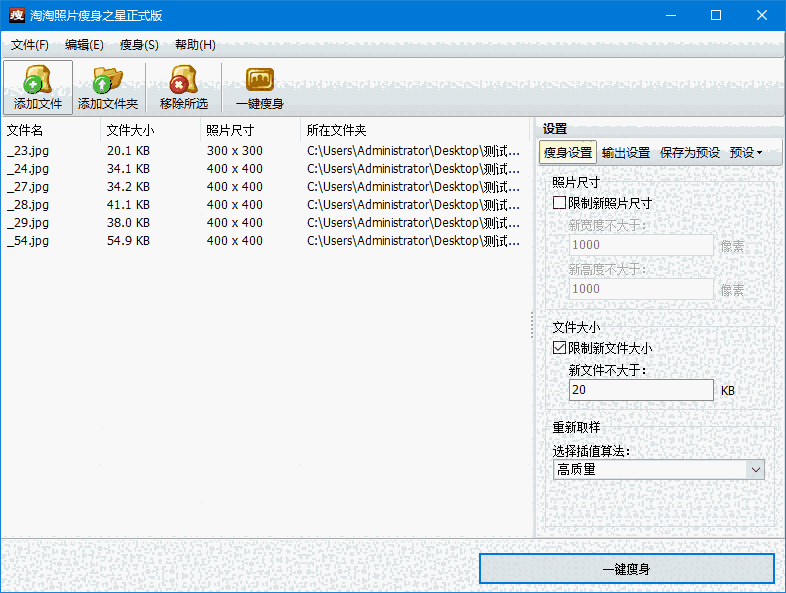
Task: Close the 淘淘照片瘦身之星 window
Action: pyautogui.click(x=761, y=15)
